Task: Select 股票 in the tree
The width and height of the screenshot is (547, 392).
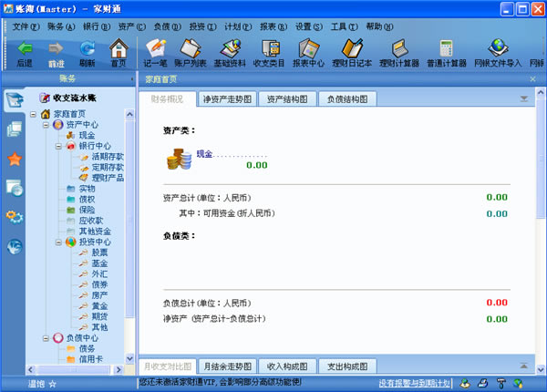Action: (x=99, y=253)
